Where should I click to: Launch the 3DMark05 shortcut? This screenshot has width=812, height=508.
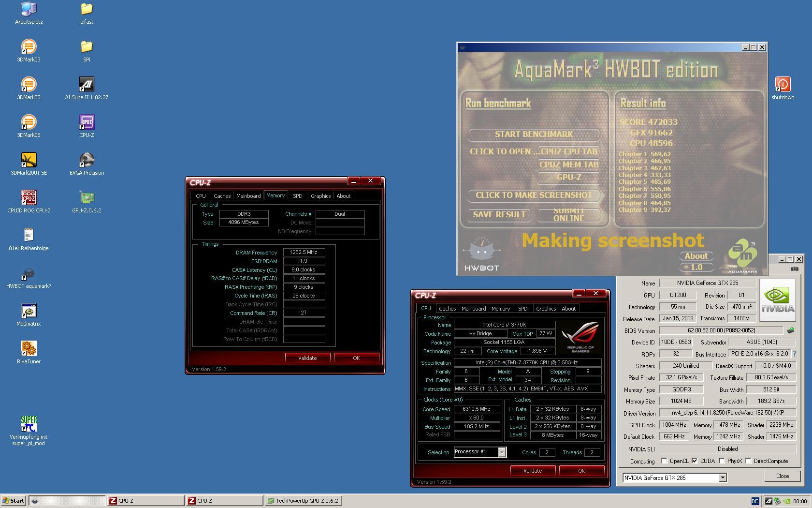tap(29, 85)
